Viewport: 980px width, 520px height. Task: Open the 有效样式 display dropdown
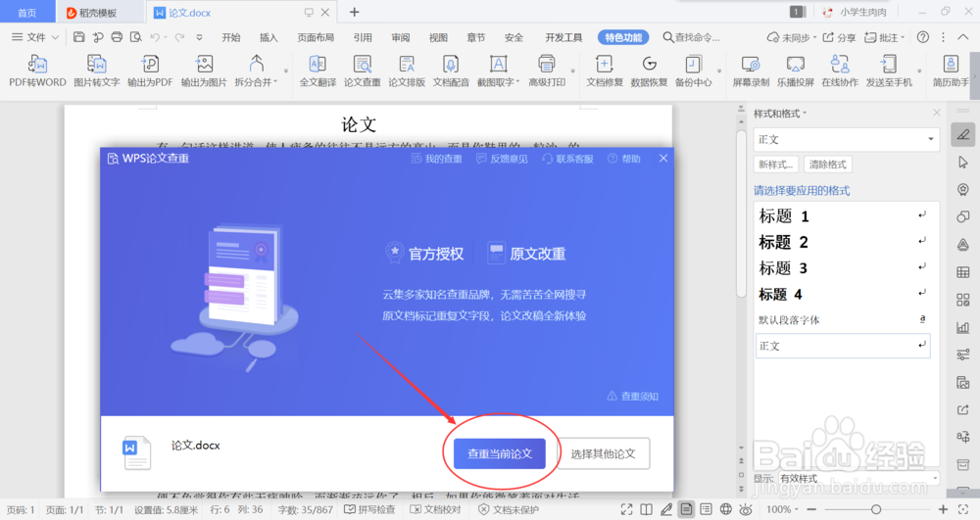[x=858, y=478]
